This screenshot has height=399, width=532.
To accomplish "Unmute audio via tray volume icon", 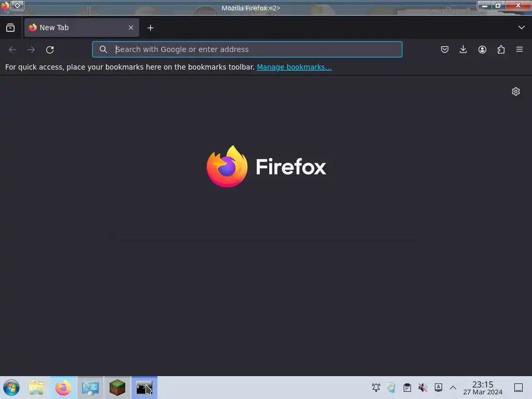I will (x=423, y=387).
